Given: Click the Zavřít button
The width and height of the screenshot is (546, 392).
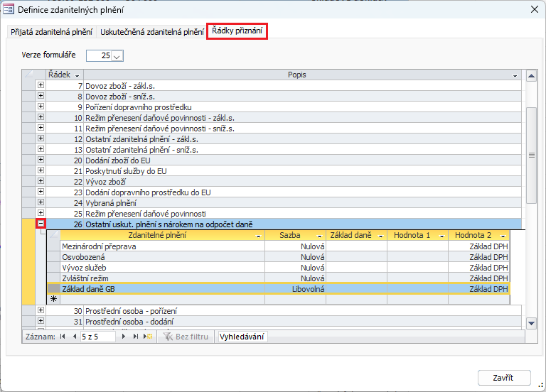Looking at the screenshot, I should [x=503, y=377].
